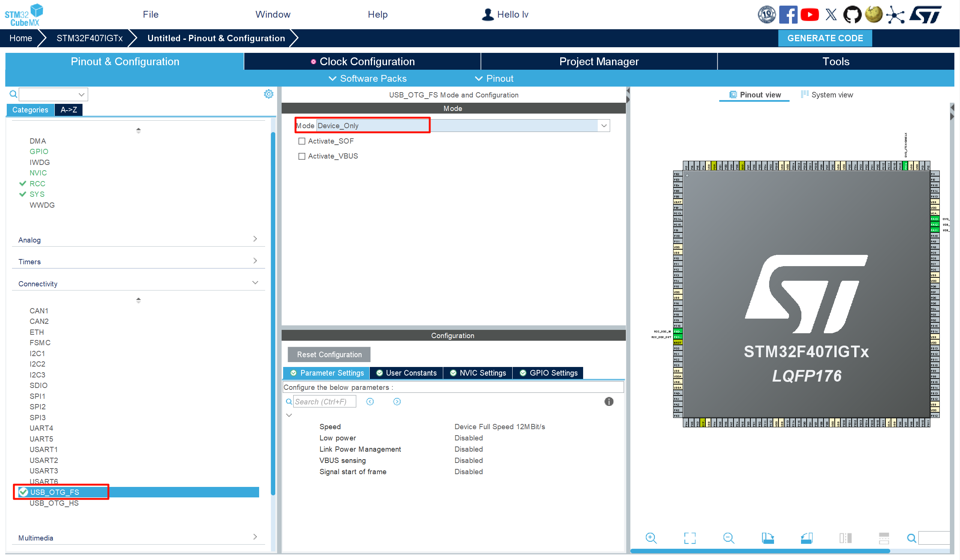Open the golden wiki globe icon
The width and height of the screenshot is (960, 560).
tap(874, 15)
